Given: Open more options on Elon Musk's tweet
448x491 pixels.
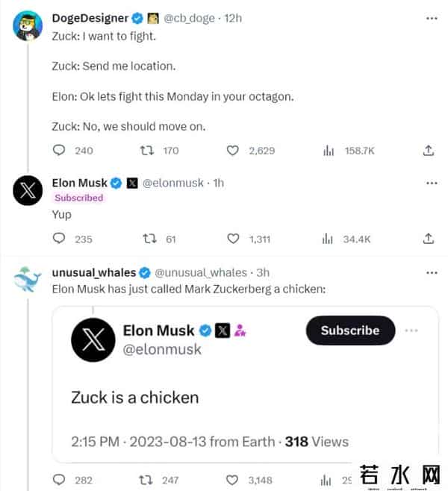Looking at the screenshot, I should [x=432, y=183].
